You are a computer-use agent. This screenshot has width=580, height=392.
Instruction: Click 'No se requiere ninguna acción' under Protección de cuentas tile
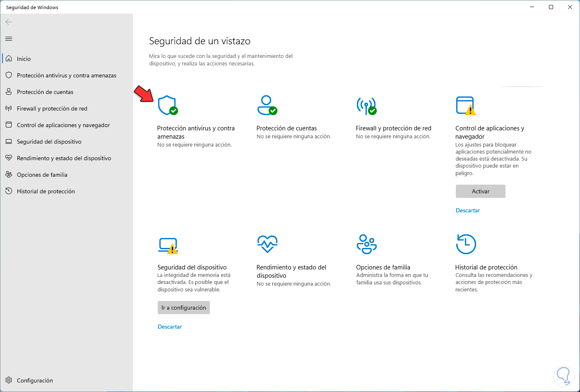(x=294, y=137)
